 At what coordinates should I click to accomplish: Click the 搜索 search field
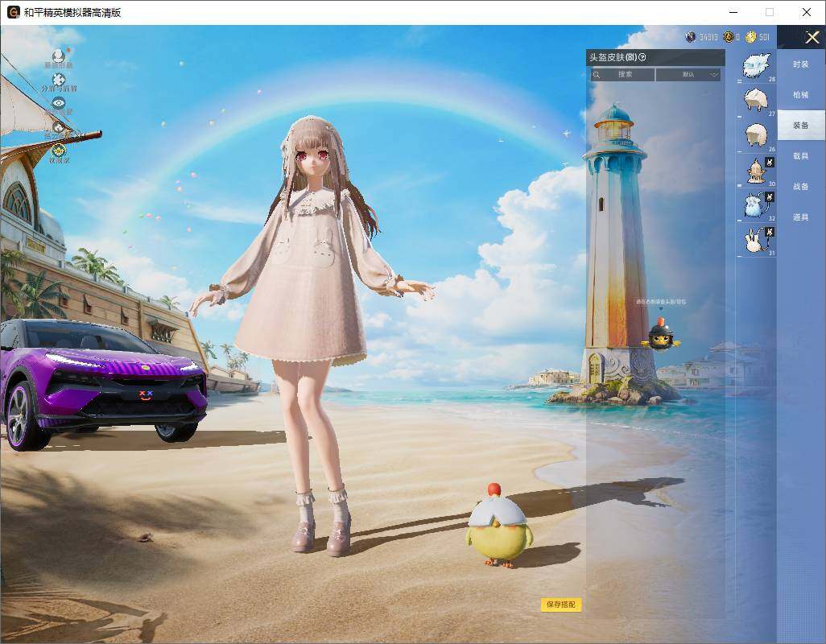(x=622, y=74)
